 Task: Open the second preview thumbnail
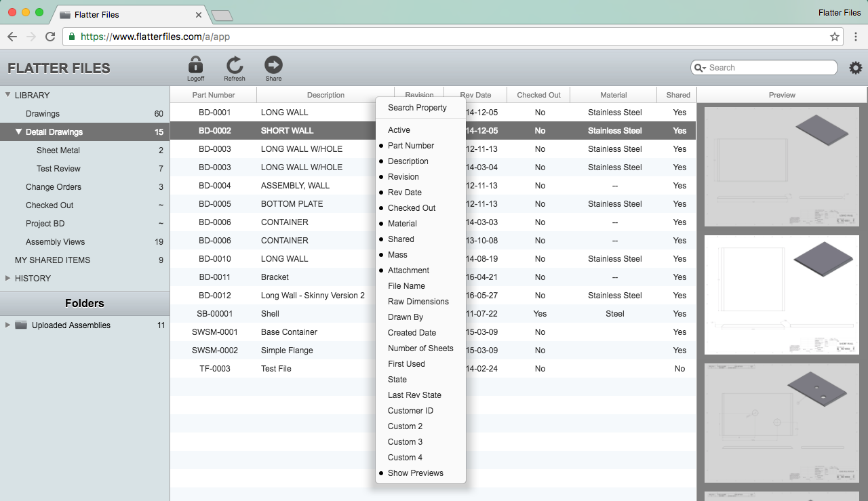click(x=782, y=295)
